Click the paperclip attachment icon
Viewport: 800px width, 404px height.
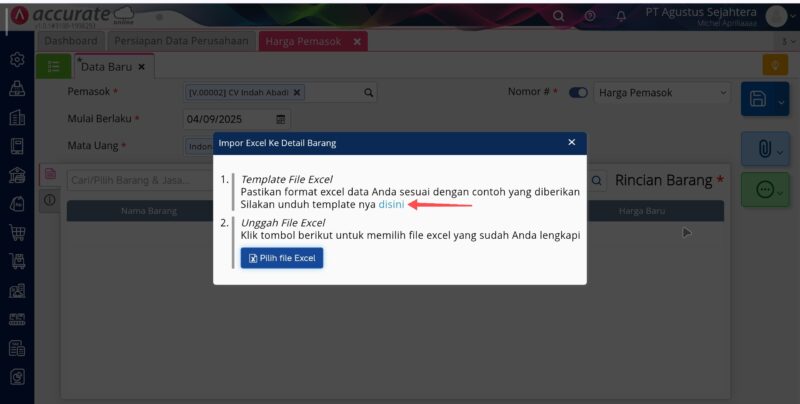764,148
